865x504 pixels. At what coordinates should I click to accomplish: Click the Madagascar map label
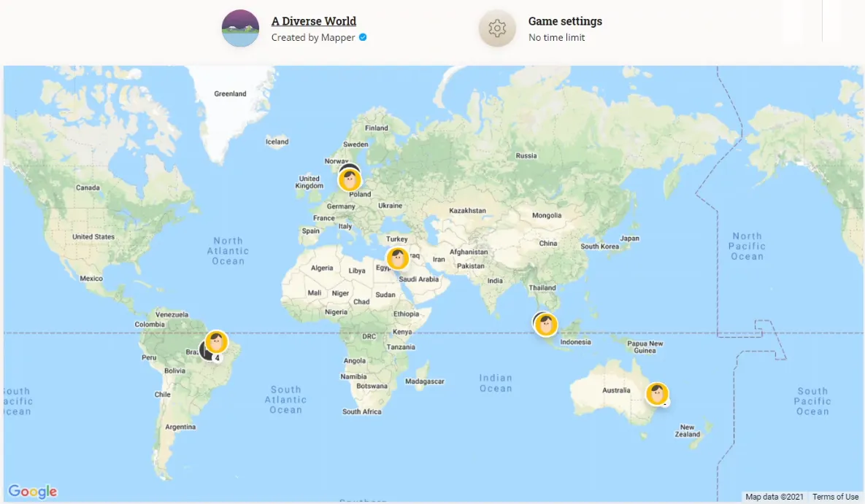pos(424,381)
